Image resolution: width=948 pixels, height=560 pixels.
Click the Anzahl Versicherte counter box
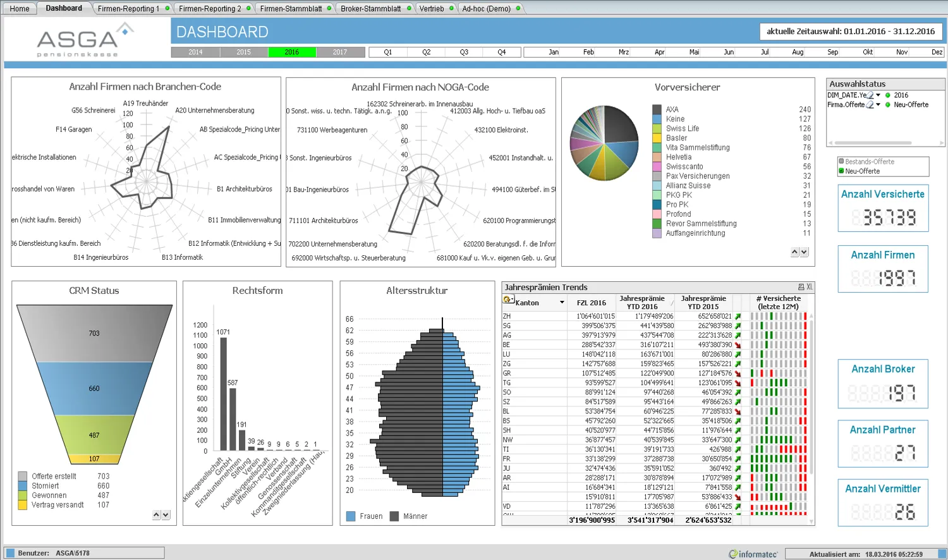[883, 208]
